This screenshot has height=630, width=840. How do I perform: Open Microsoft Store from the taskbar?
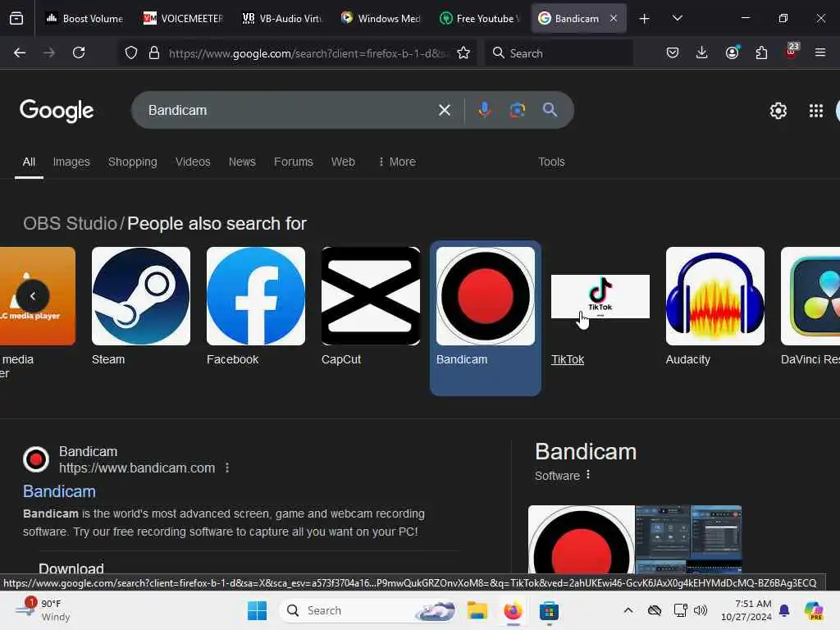click(549, 610)
